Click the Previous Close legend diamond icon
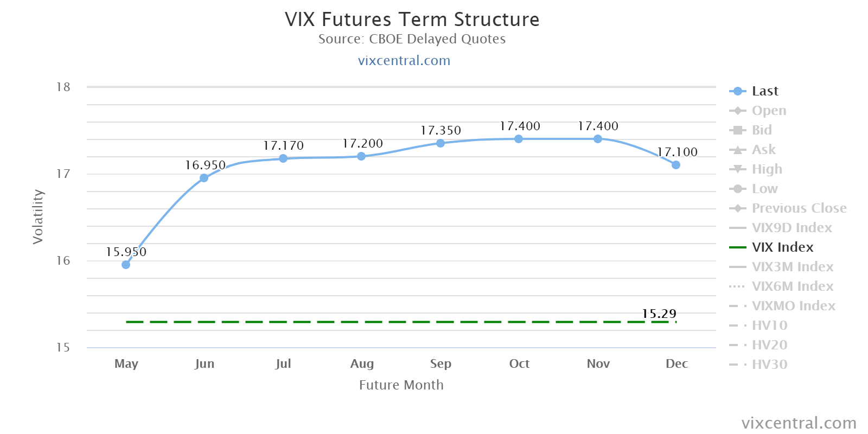Screen dimensions: 868x434 pyautogui.click(x=737, y=208)
